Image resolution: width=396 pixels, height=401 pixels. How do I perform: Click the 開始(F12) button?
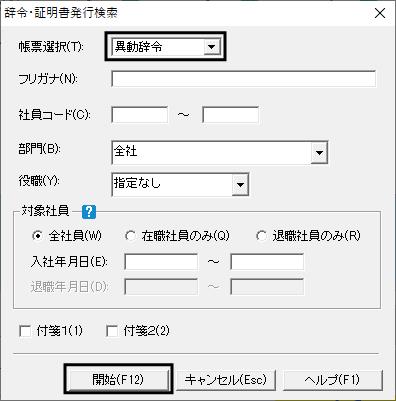coord(118,379)
